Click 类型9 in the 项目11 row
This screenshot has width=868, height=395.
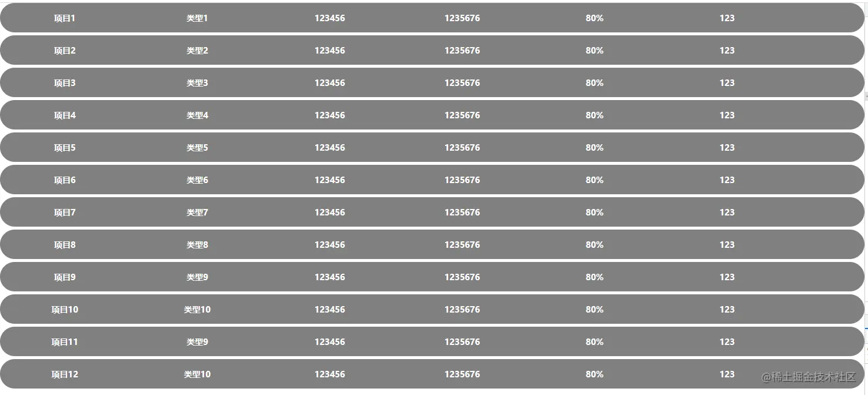pos(197,342)
